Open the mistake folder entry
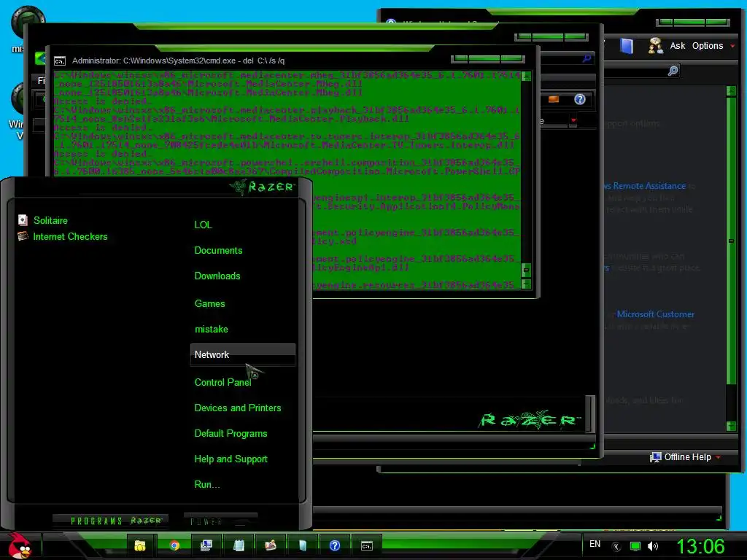This screenshot has height=560, width=747. (211, 330)
